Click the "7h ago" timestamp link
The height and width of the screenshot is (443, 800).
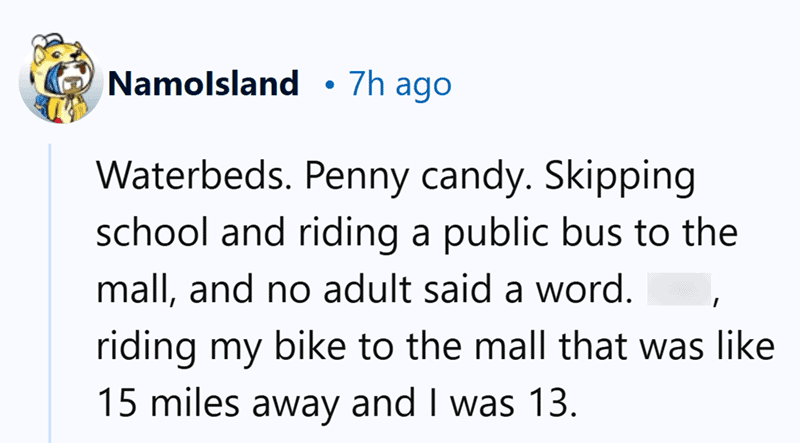pyautogui.click(x=400, y=84)
